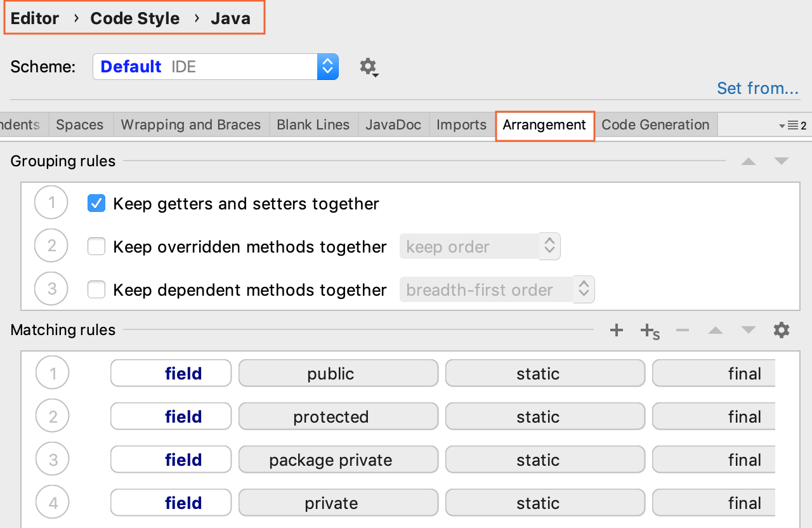Screen dimensions: 812x528
Task: Open the keep order dropdown
Action: [x=480, y=247]
